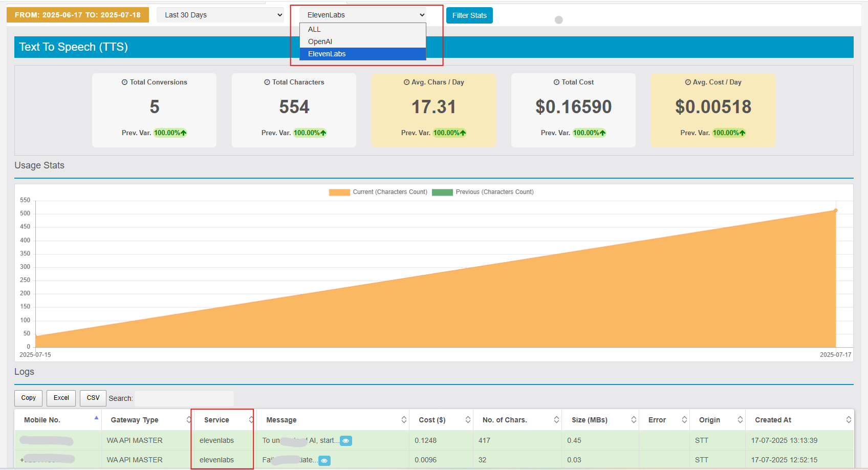This screenshot has height=470, width=868.
Task: Sort table by Mobile No. column
Action: point(42,420)
